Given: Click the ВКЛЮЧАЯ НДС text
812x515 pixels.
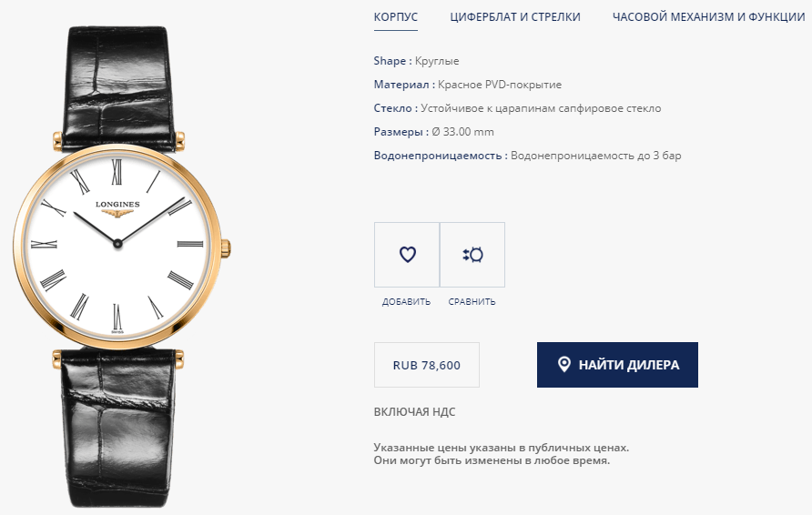Looking at the screenshot, I should pos(415,412).
